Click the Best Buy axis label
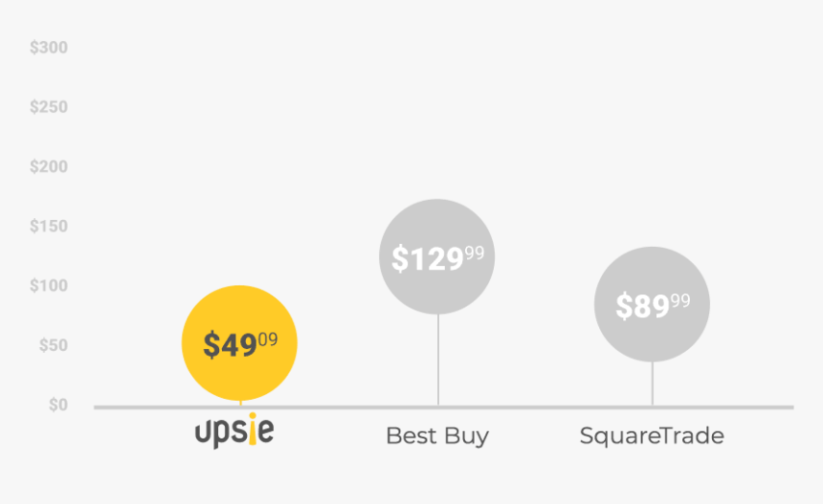823x504 pixels. point(437,436)
